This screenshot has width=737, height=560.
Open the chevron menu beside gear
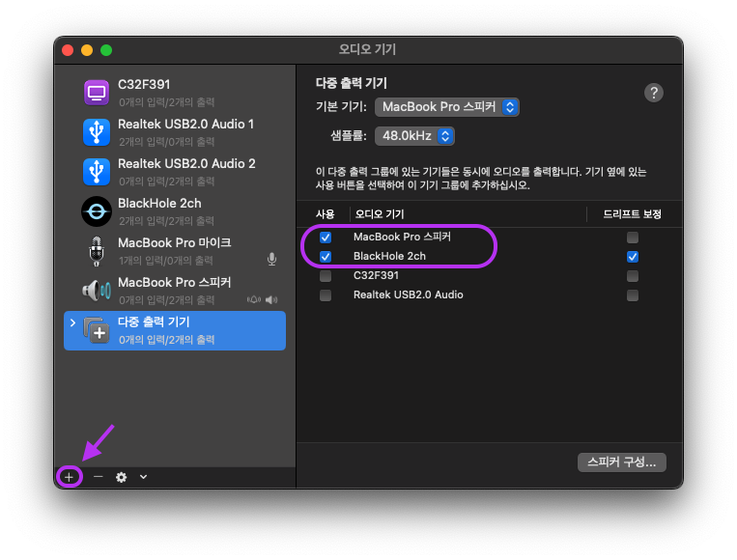[143, 477]
